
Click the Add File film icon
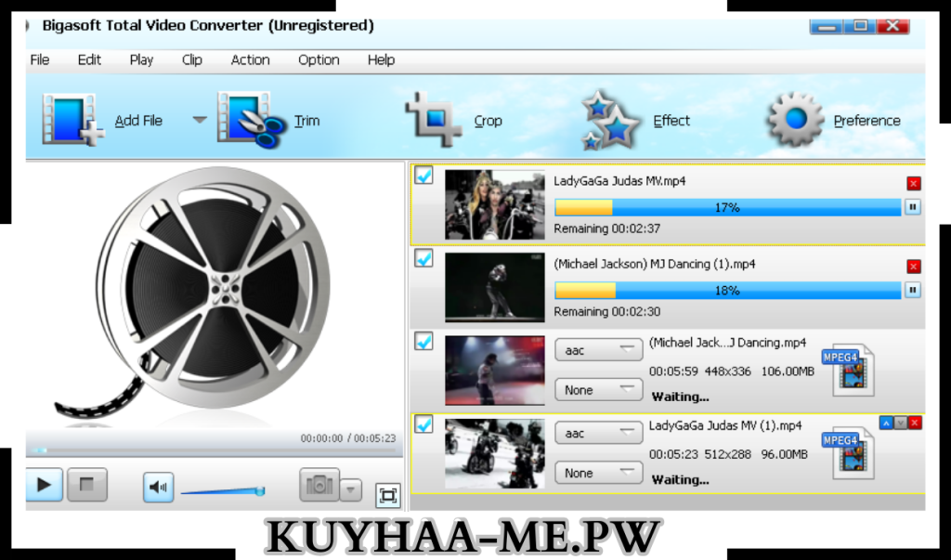[72, 120]
